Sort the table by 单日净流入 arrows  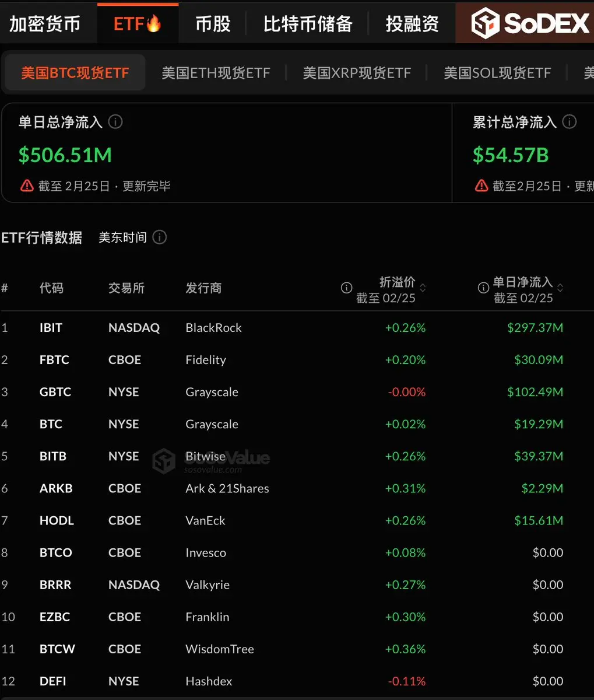[560, 288]
